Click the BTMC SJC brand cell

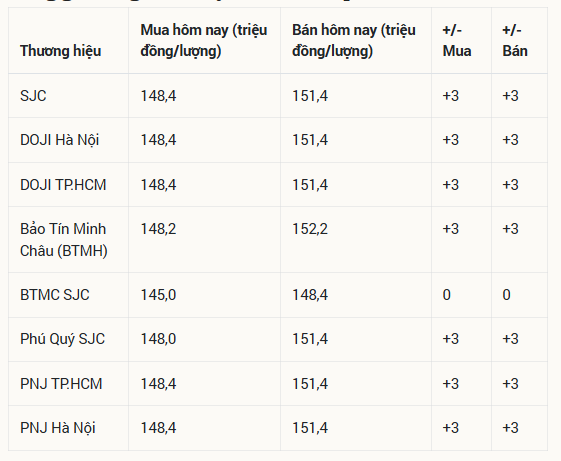coord(54,295)
